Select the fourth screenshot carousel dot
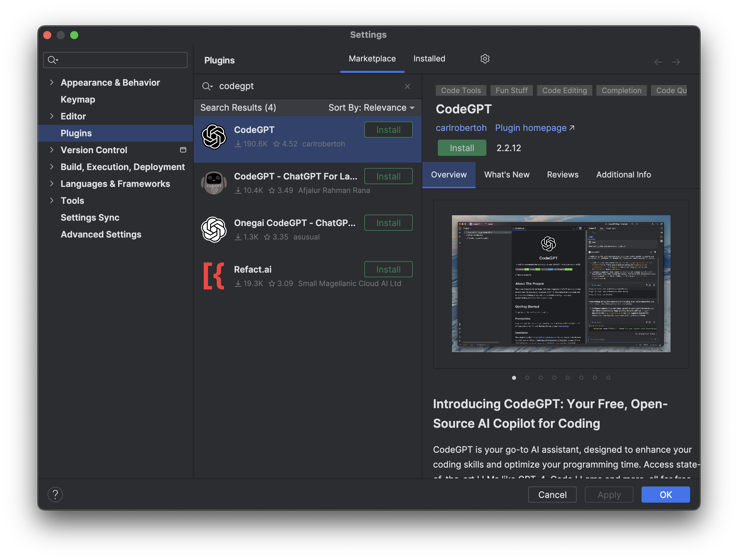738x560 pixels. pyautogui.click(x=554, y=378)
